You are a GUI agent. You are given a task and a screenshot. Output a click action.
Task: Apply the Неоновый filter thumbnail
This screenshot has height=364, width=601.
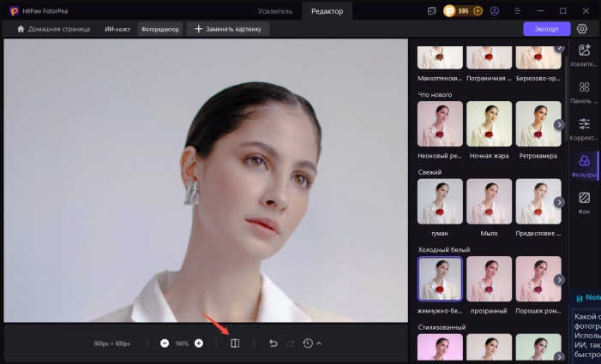click(x=440, y=124)
